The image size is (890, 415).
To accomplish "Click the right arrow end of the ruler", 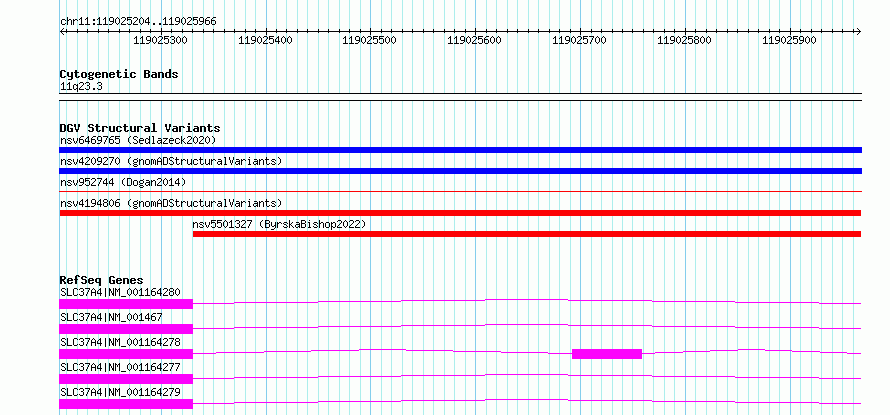I will click(x=858, y=31).
